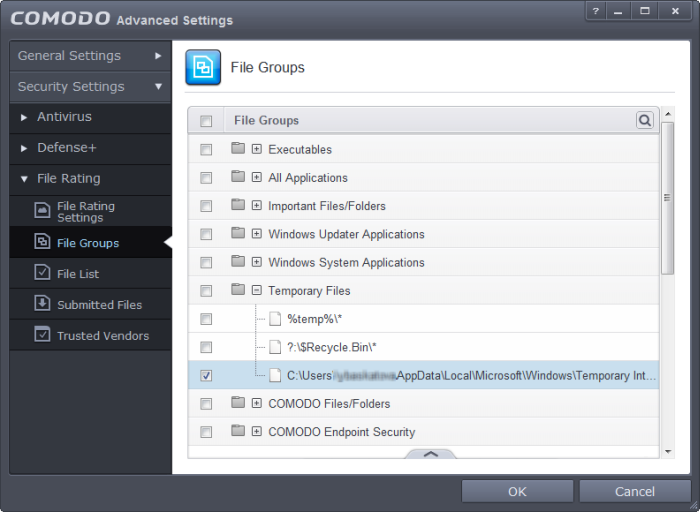Open the File Rating Settings page
Screen dimensions: 700x512
pos(91,211)
